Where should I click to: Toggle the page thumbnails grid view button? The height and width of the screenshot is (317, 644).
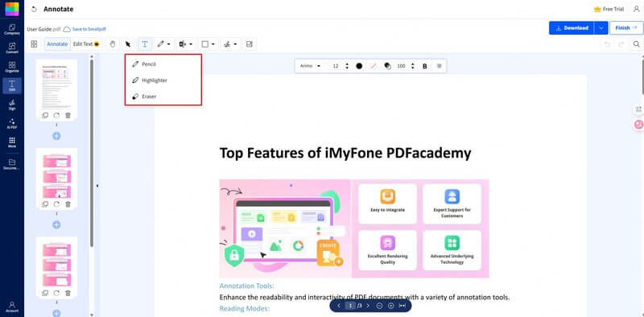(34, 44)
